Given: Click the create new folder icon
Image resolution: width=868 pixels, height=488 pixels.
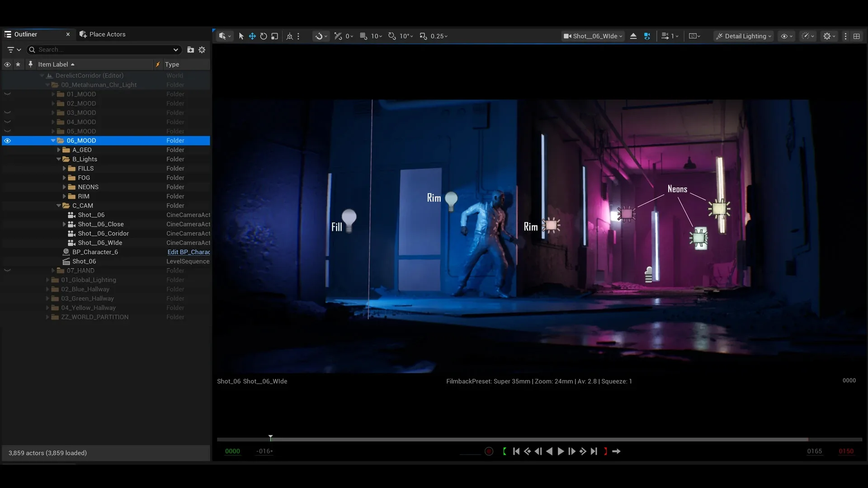Looking at the screenshot, I should (x=191, y=50).
